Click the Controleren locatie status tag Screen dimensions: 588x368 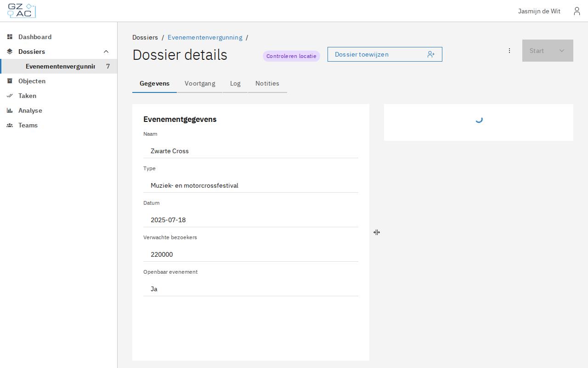291,56
